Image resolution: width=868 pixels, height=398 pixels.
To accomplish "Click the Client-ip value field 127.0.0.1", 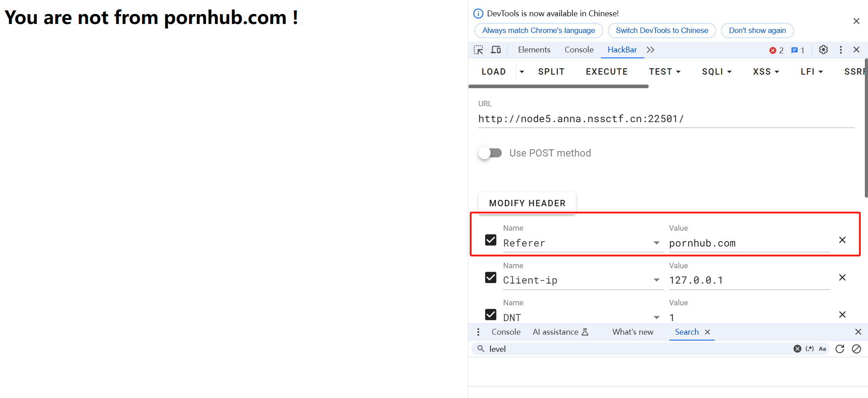I will coord(749,280).
